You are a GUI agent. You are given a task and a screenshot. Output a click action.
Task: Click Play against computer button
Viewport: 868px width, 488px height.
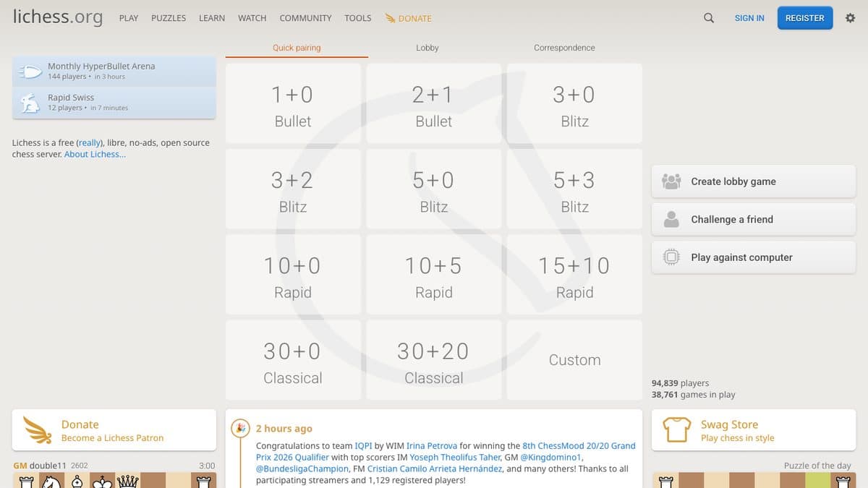754,257
